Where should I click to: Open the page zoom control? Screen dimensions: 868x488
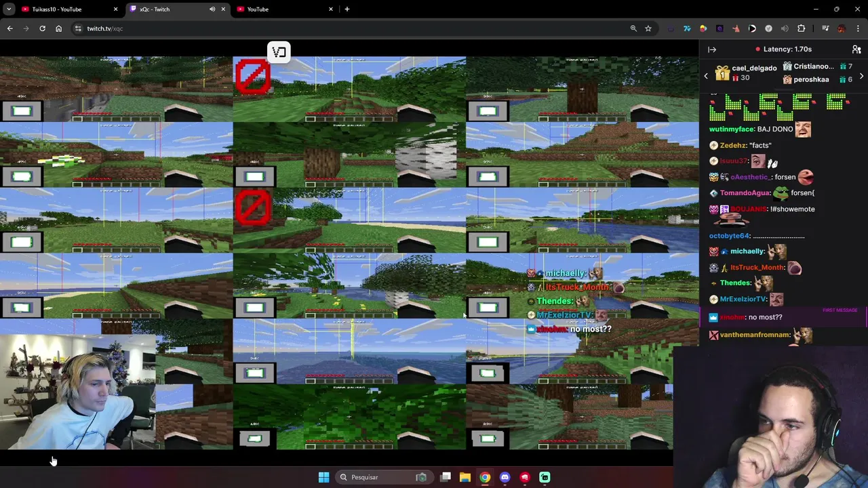(x=633, y=28)
